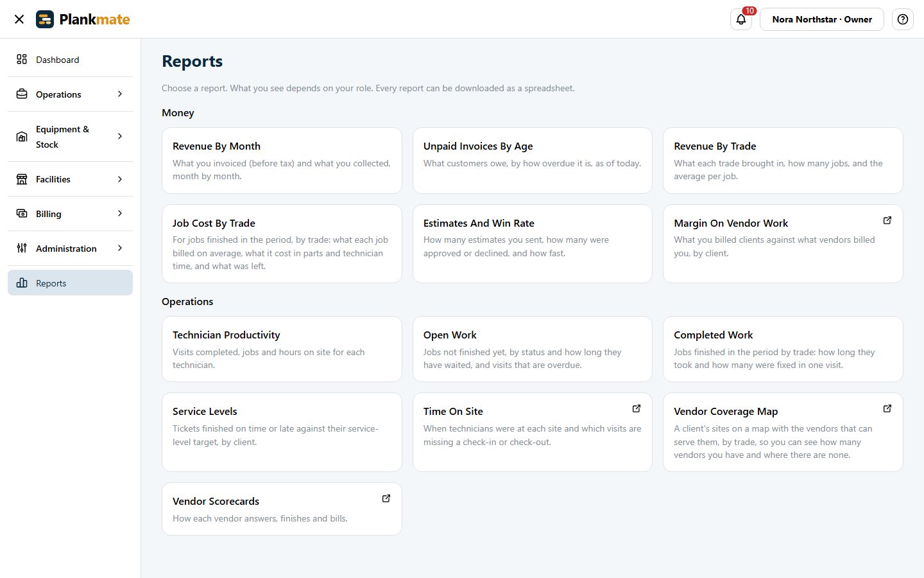This screenshot has width=924, height=578.
Task: Open Margin On Vendor Work external link icon
Action: tap(887, 220)
